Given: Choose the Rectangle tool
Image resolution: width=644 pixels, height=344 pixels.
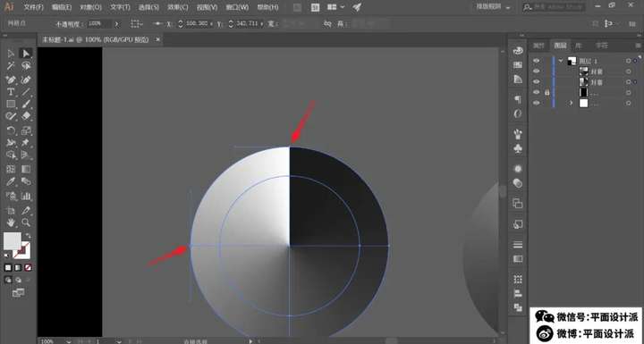Looking at the screenshot, I should point(11,105).
